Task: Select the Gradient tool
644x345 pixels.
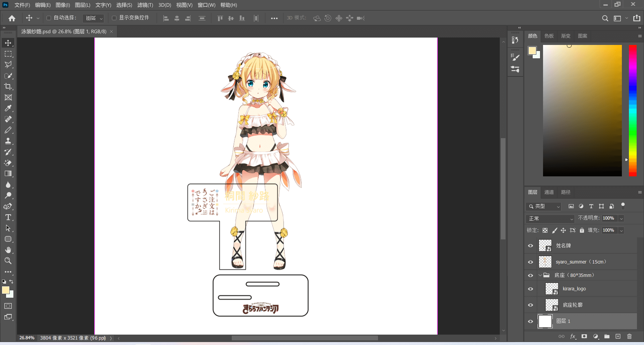Action: click(8, 174)
